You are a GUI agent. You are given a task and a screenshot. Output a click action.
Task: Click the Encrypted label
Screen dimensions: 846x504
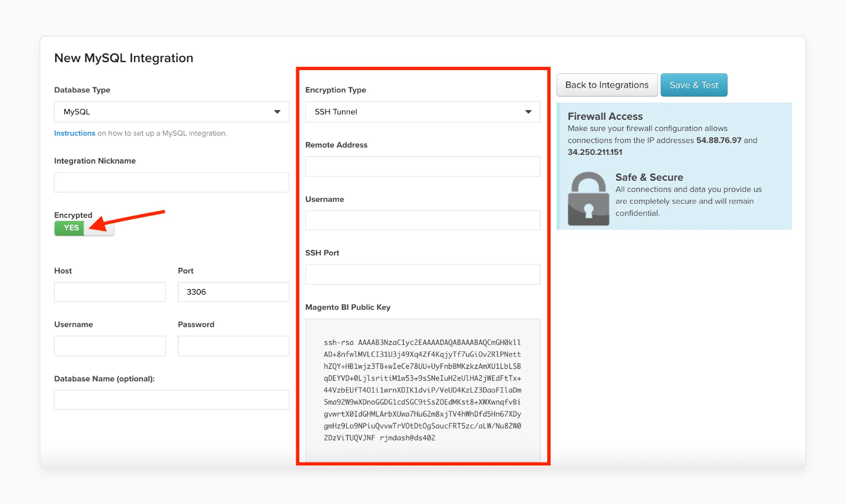click(x=73, y=215)
